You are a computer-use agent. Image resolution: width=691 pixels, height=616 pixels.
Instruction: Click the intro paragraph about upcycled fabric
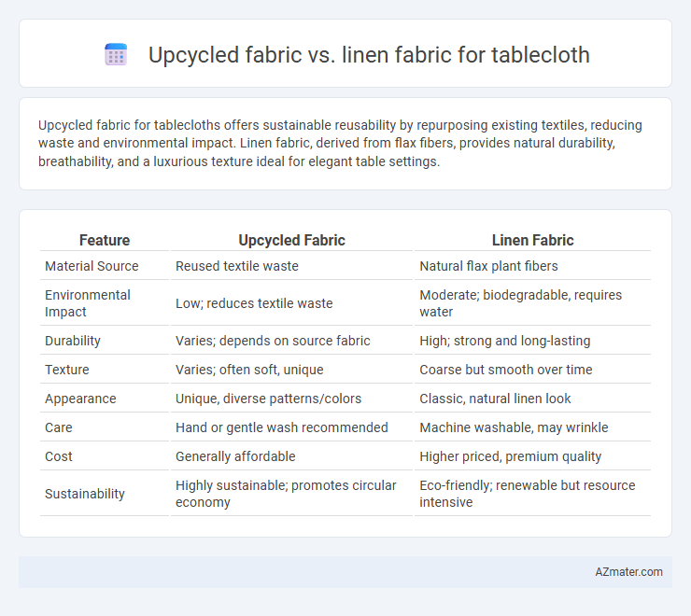coord(340,143)
